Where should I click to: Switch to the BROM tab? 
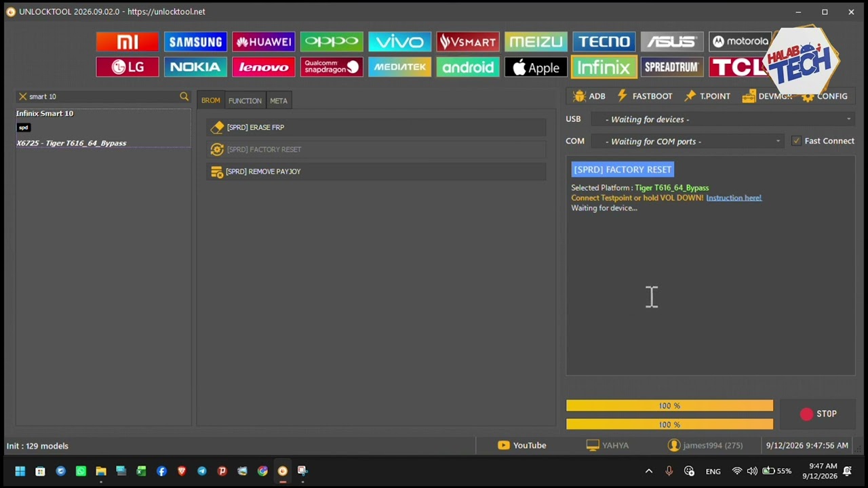[x=210, y=100]
